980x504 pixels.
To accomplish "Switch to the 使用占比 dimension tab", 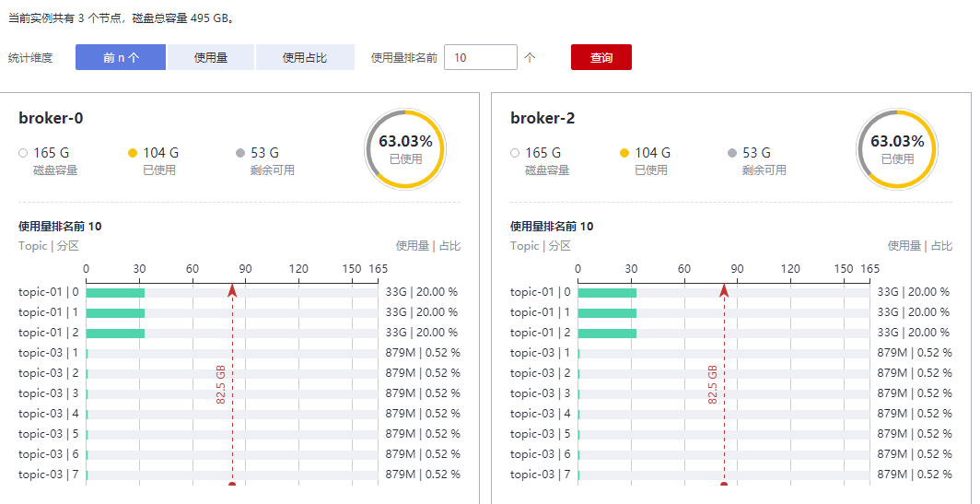I will (x=305, y=57).
